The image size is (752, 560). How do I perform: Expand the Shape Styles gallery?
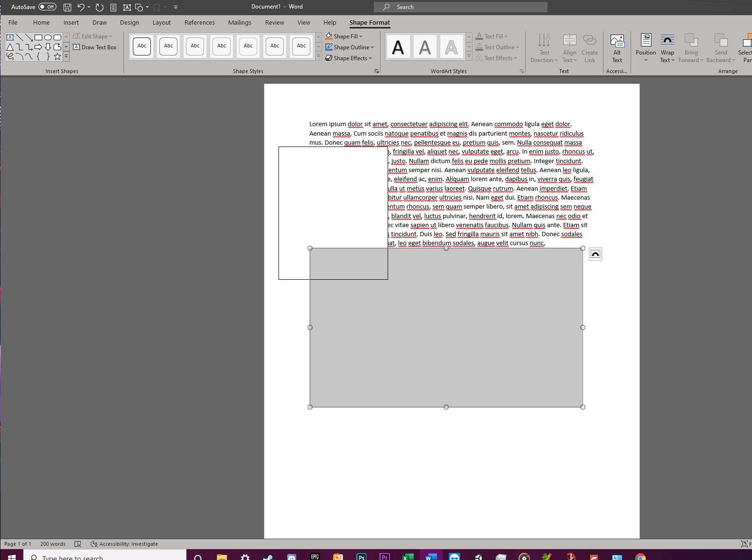click(319, 56)
